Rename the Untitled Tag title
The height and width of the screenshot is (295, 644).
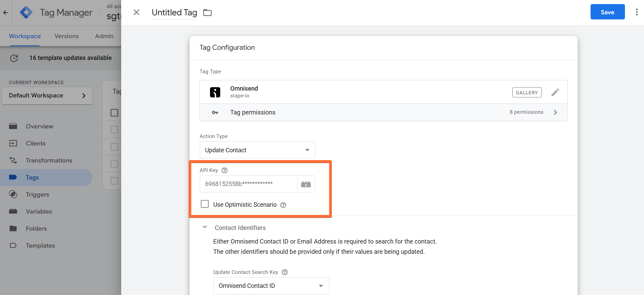click(x=174, y=13)
